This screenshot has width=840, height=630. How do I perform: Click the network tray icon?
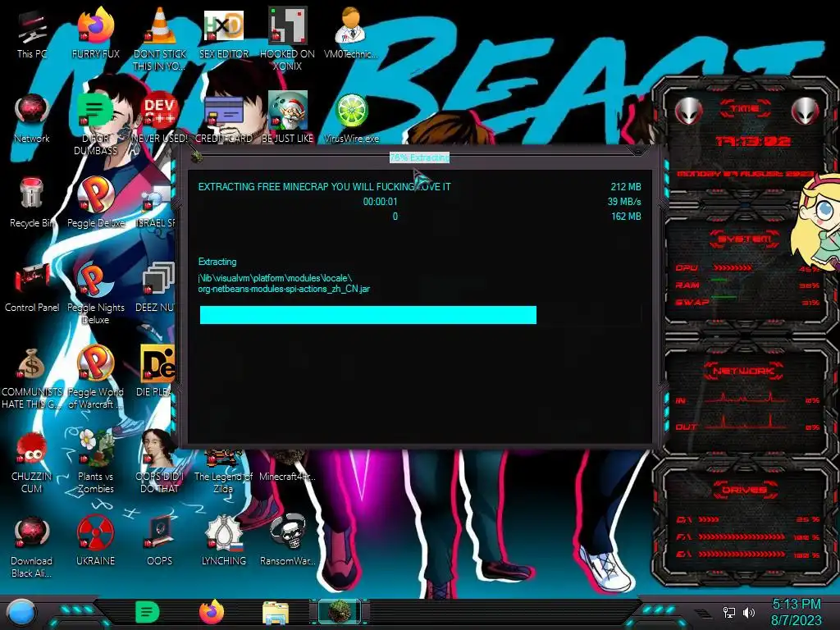pyautogui.click(x=729, y=612)
